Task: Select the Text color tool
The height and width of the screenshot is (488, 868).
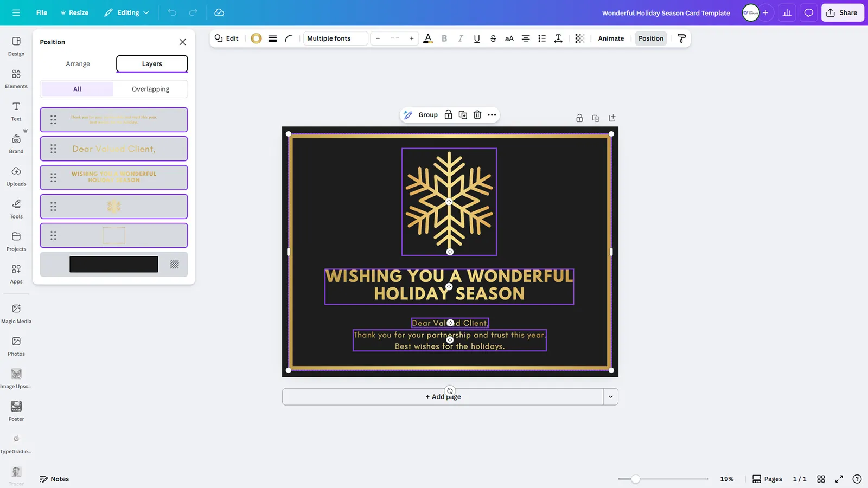Action: pyautogui.click(x=428, y=38)
